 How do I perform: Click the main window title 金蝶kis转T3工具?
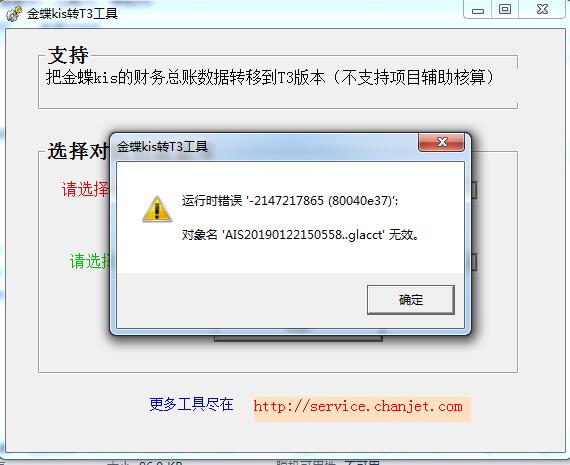click(72, 14)
